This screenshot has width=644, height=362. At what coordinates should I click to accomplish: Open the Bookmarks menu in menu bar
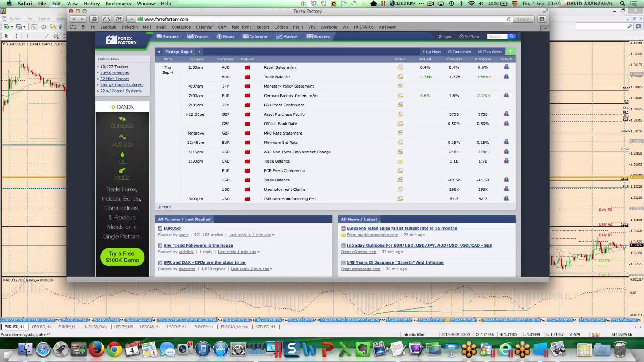(x=118, y=4)
